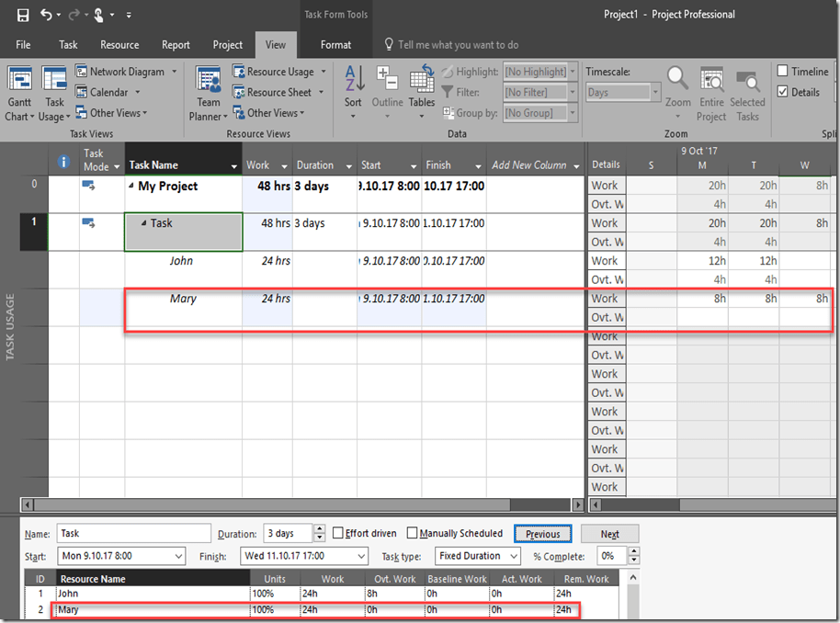Click the Previous button
Screen dimensions: 840x623
pos(543,534)
